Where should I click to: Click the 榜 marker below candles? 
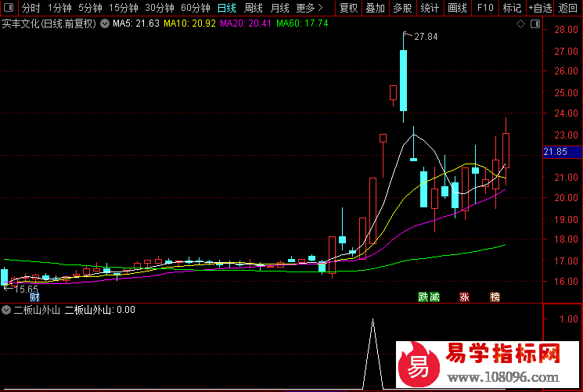(495, 297)
